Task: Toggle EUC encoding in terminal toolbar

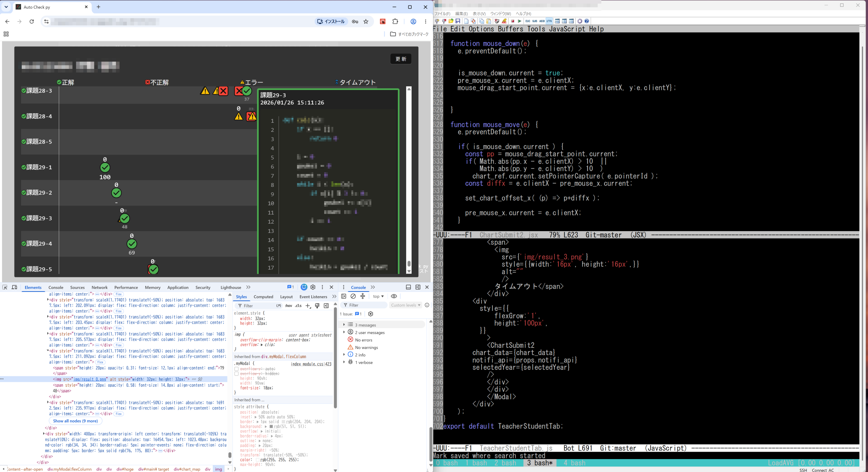Action: pyautogui.click(x=528, y=21)
